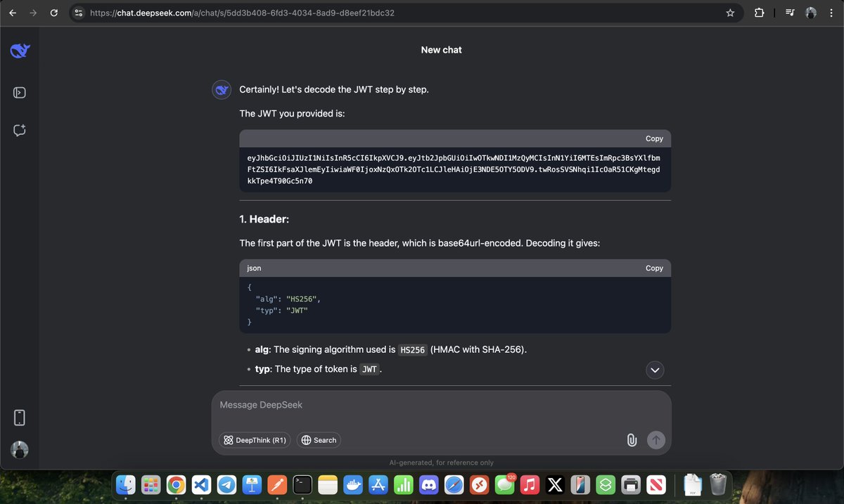
Task: Open media controls icon in toolbar
Action: point(791,13)
